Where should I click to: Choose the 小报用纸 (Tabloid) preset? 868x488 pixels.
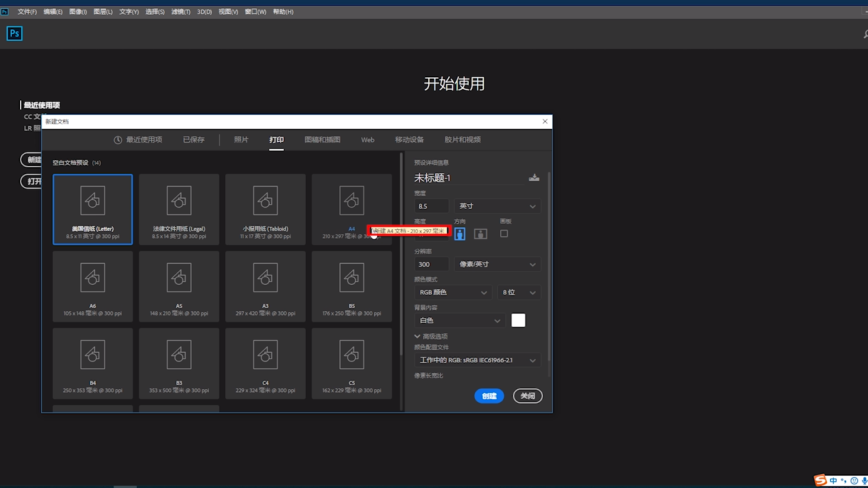pyautogui.click(x=265, y=209)
